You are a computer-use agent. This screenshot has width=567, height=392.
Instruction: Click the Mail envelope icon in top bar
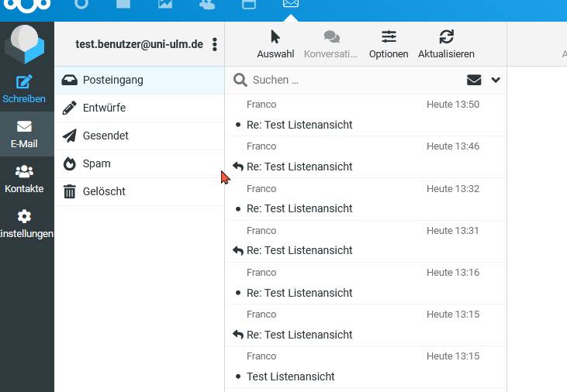[291, 4]
